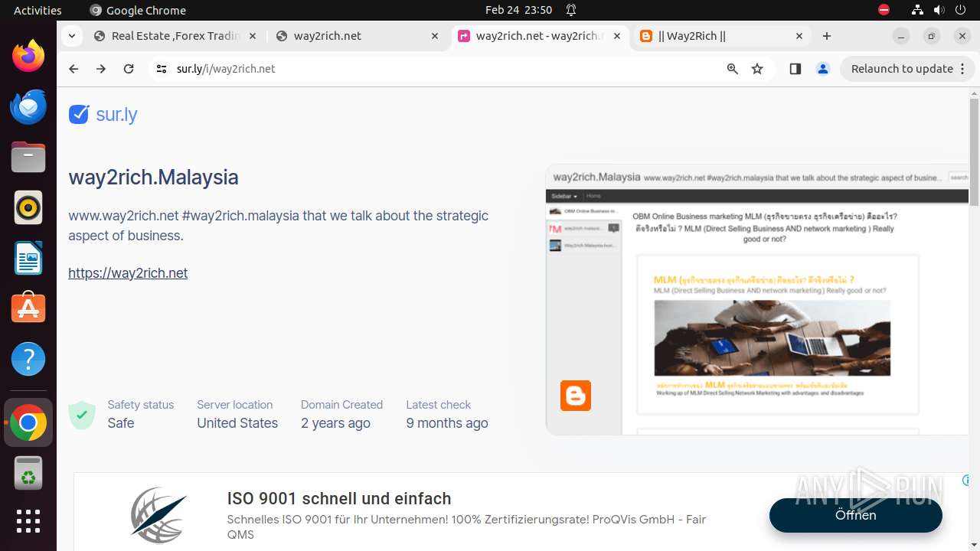
Task: Expand the tab search dropdown
Action: click(x=71, y=36)
